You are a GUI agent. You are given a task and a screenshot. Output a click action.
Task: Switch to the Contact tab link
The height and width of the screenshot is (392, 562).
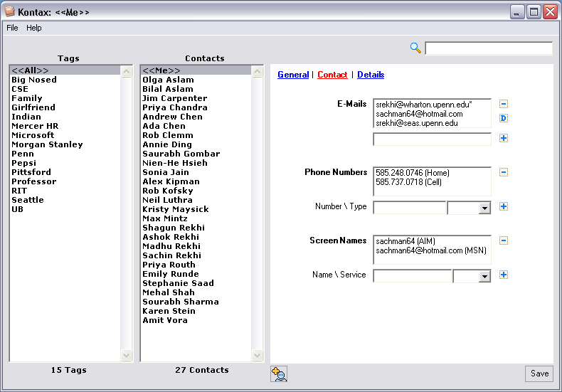coord(332,75)
